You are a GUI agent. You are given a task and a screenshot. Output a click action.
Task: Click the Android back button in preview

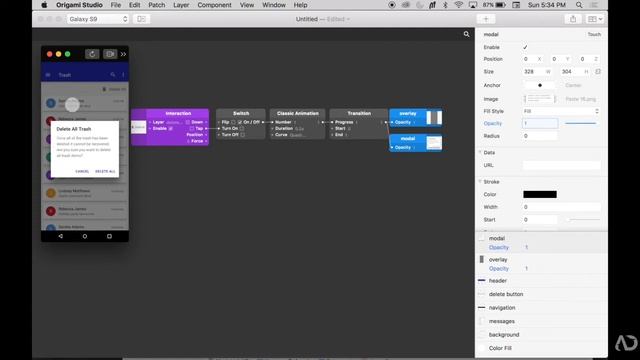coord(60,236)
